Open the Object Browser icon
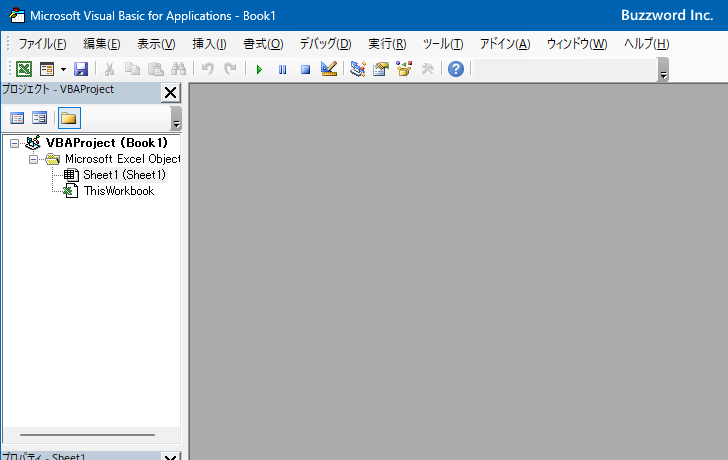This screenshot has height=460, width=728. 404,69
